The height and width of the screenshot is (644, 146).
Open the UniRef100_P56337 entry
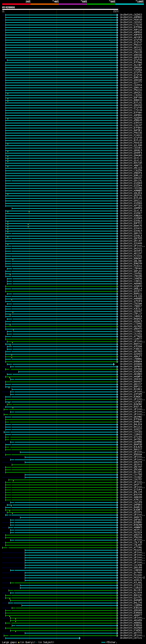tap(131, 45)
